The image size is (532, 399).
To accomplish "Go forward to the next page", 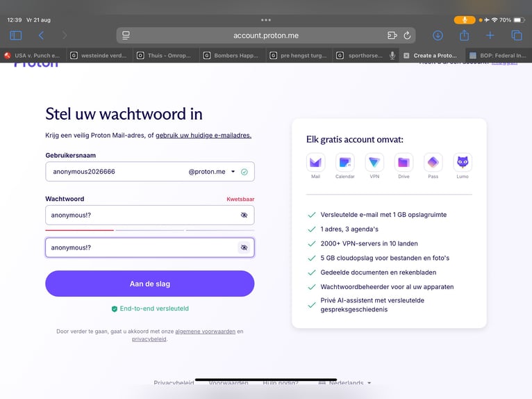I will click(65, 35).
